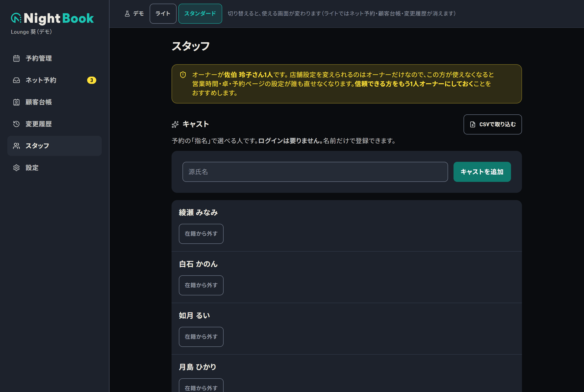Open ネット予約 in the sidebar
Image resolution: width=584 pixels, height=392 pixels.
coord(55,80)
